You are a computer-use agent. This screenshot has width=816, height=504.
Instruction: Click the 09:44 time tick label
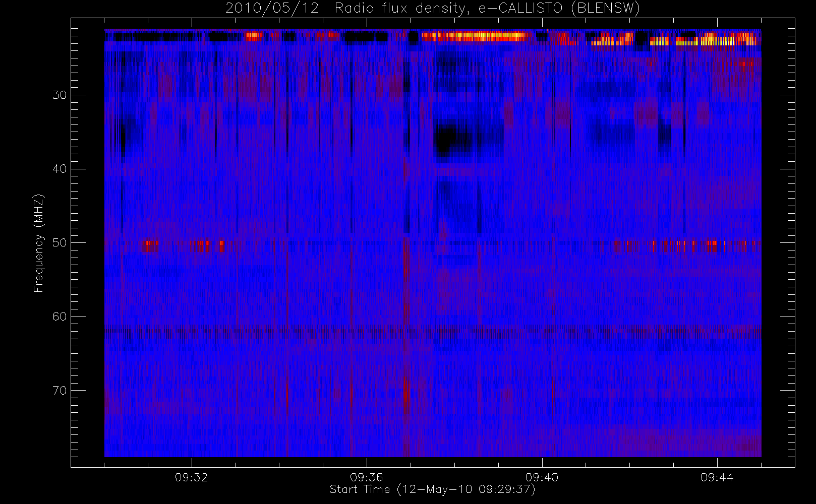tap(717, 477)
